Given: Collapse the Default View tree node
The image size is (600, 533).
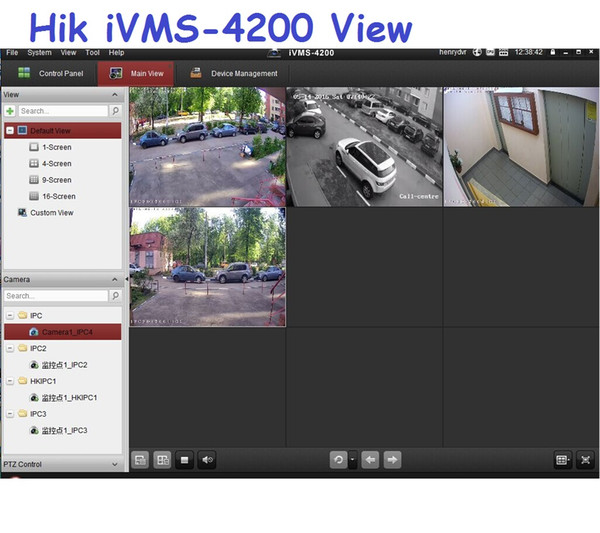Looking at the screenshot, I should [x=10, y=130].
